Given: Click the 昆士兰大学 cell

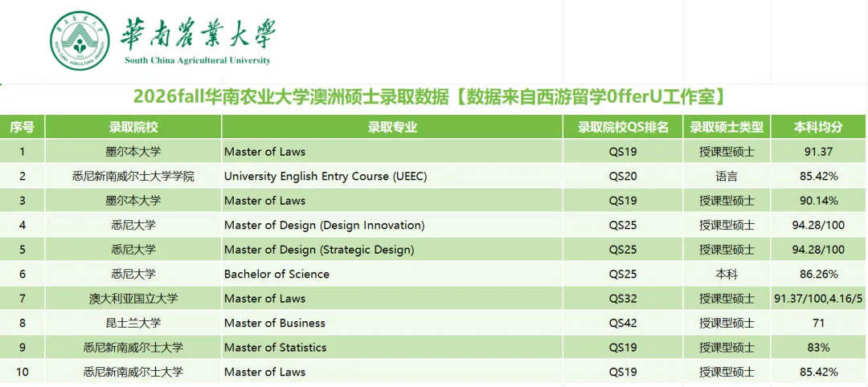Looking at the screenshot, I should click(x=133, y=323).
